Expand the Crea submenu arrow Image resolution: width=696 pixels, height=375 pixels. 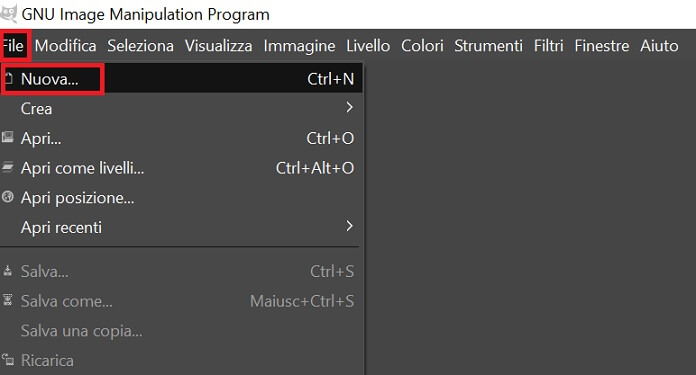[349, 107]
